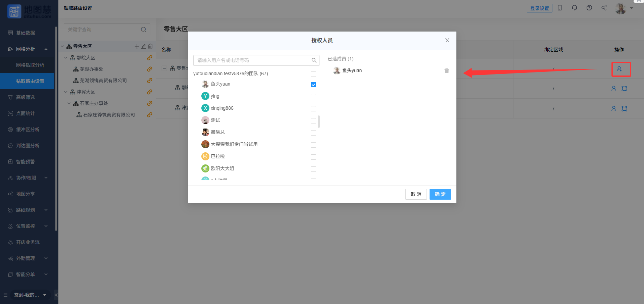The width and height of the screenshot is (644, 304).
Task: Uncheck the 鱼头yuan checkbox
Action: click(313, 85)
